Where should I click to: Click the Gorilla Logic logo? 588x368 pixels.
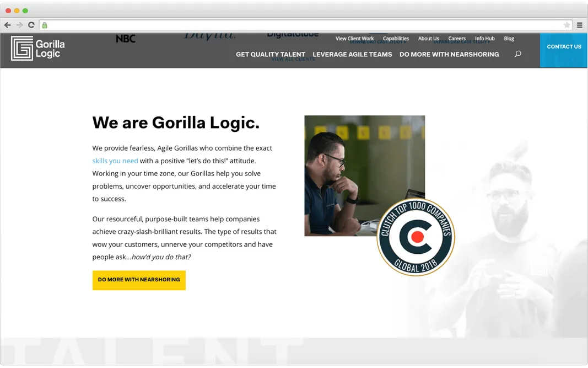click(x=38, y=49)
